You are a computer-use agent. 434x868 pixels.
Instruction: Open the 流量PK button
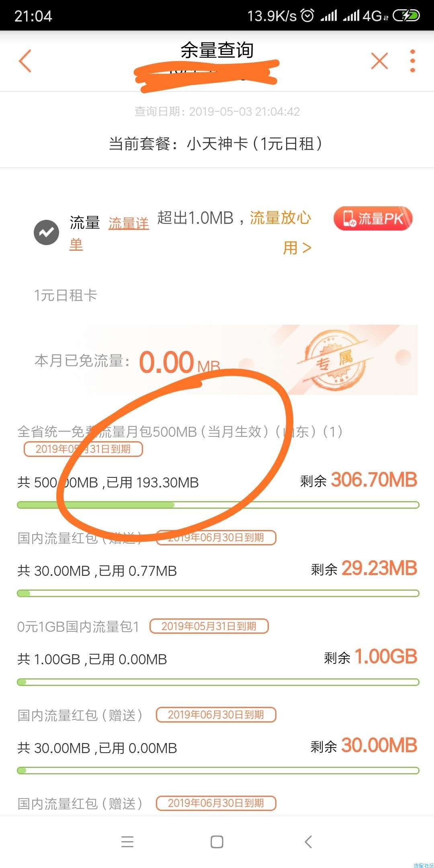tap(373, 219)
